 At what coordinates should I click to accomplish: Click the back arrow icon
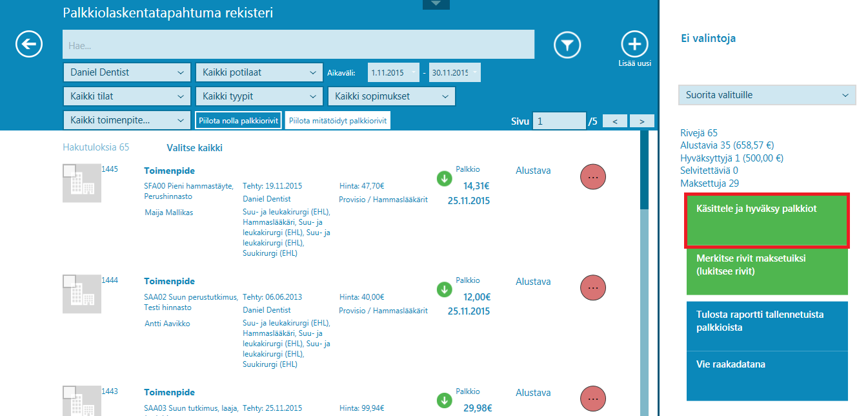pyautogui.click(x=29, y=44)
